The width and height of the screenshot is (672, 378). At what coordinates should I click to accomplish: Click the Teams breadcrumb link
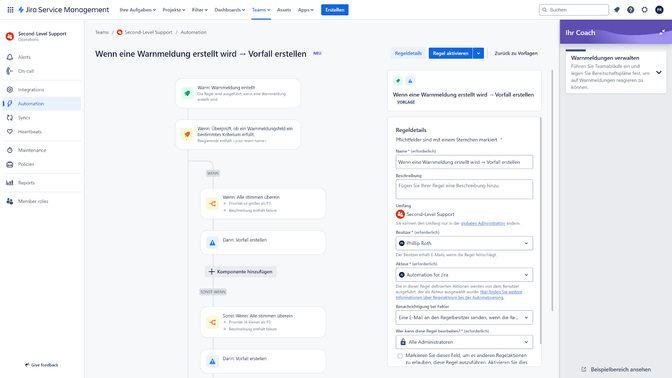point(102,32)
